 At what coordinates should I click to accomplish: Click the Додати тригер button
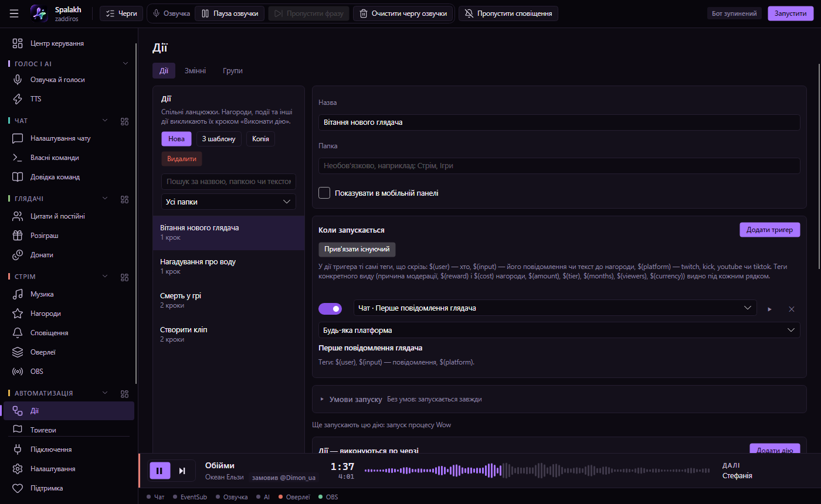(x=770, y=230)
